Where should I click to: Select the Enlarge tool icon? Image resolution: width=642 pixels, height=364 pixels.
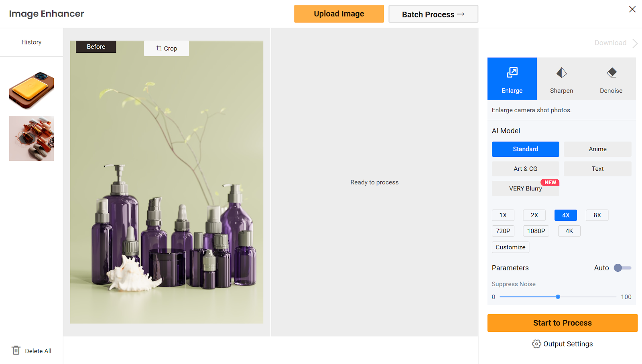[512, 73]
